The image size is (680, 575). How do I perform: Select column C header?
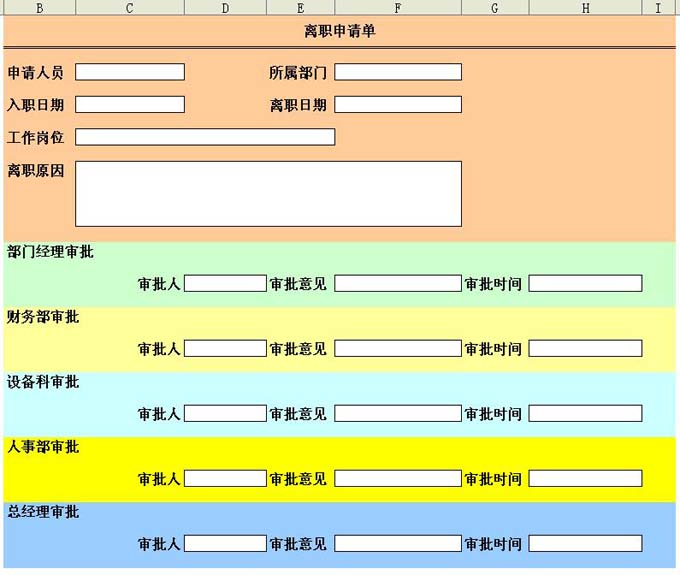click(130, 8)
